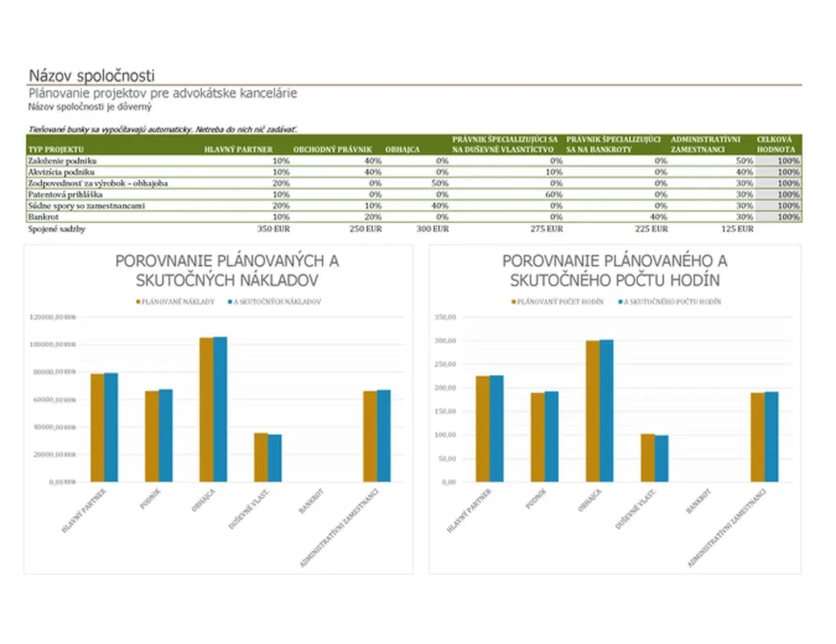
Task: Click the orange OBHAJCA bar in costs chart
Action: (x=206, y=409)
